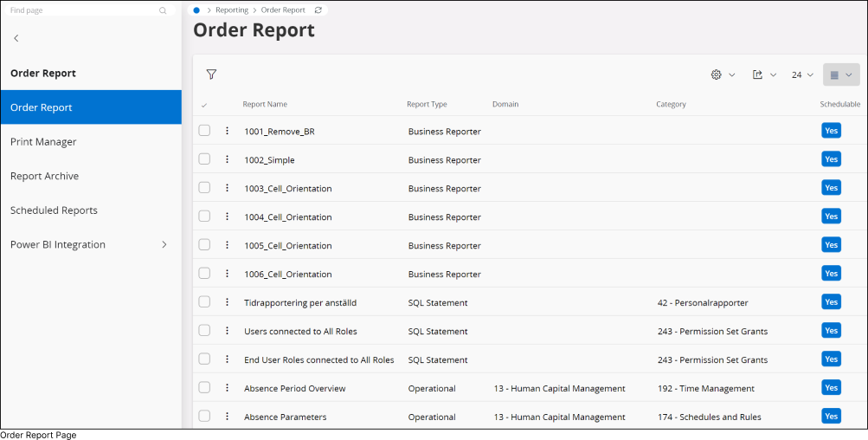Click the search magnifier in Find page

coord(163,11)
